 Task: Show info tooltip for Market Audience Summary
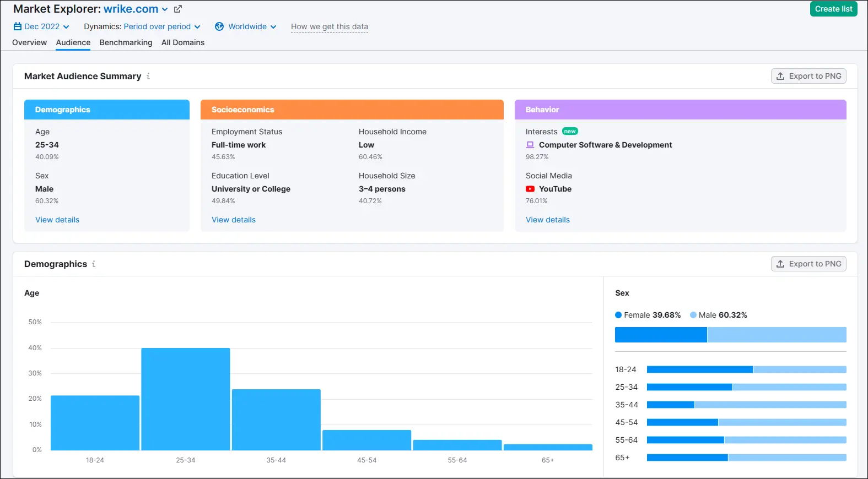(x=148, y=77)
